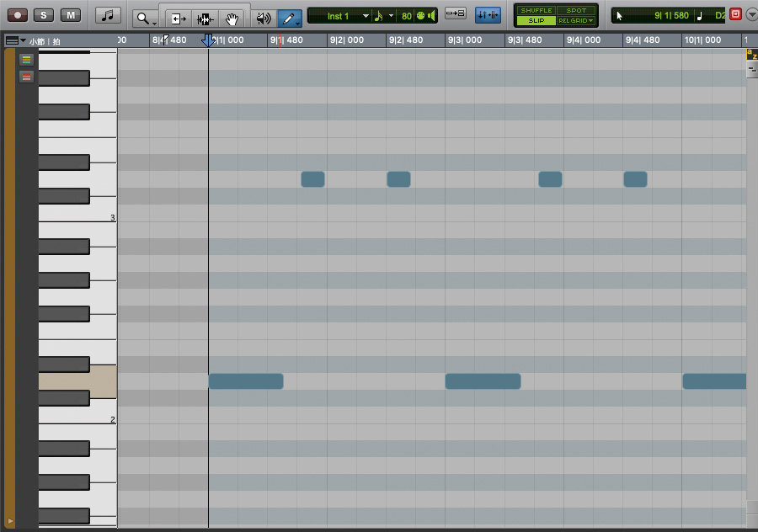
Task: Open the ruler selector dropdown triangle
Action: [24, 40]
